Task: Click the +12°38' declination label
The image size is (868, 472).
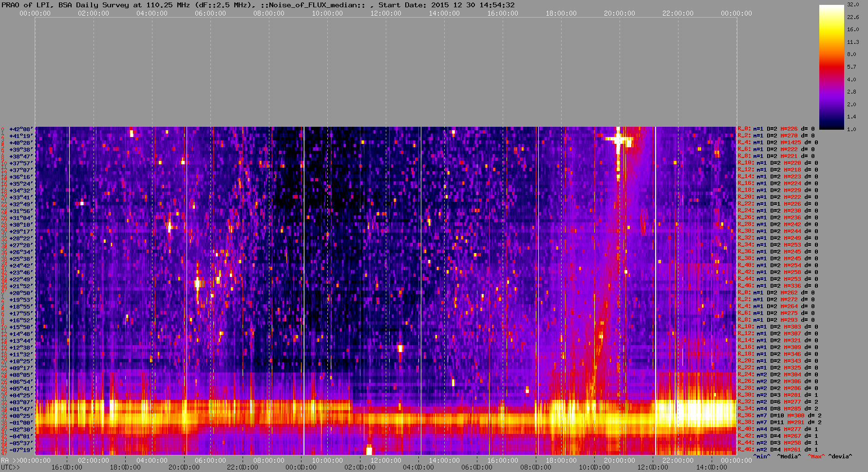Action: [21, 348]
